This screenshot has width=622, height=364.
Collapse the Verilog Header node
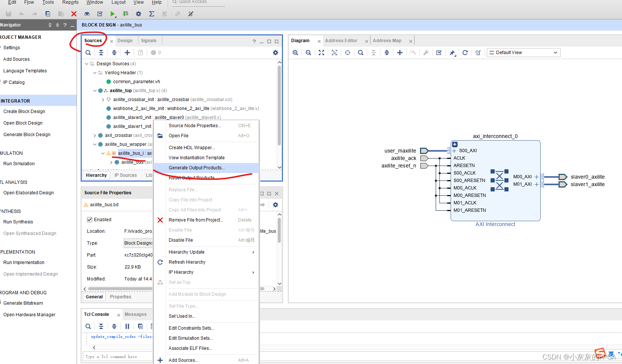[95, 73]
